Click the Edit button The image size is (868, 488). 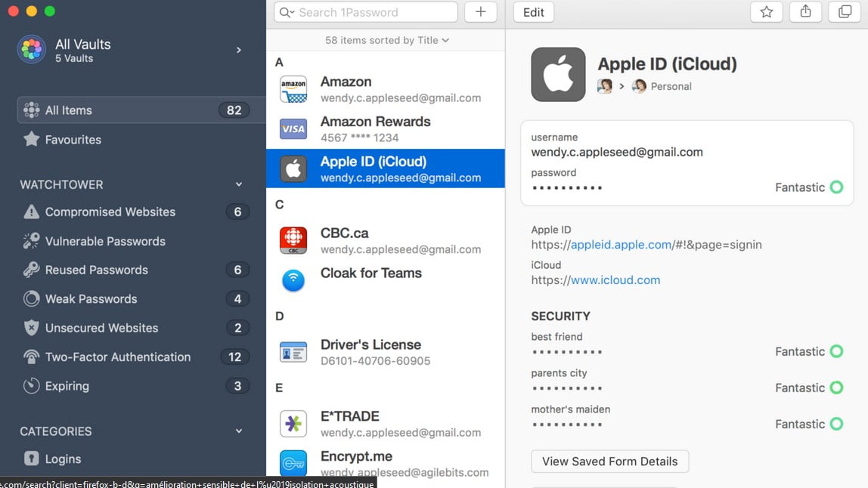pos(534,12)
